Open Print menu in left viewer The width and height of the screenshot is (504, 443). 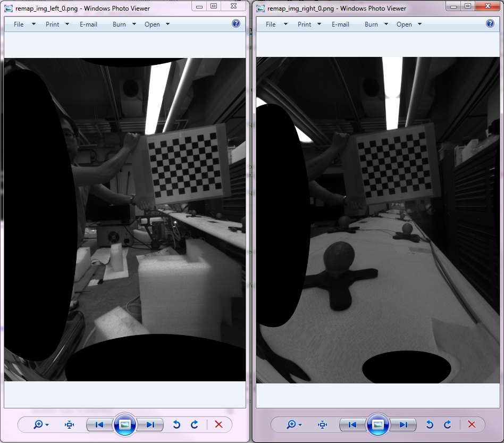53,24
